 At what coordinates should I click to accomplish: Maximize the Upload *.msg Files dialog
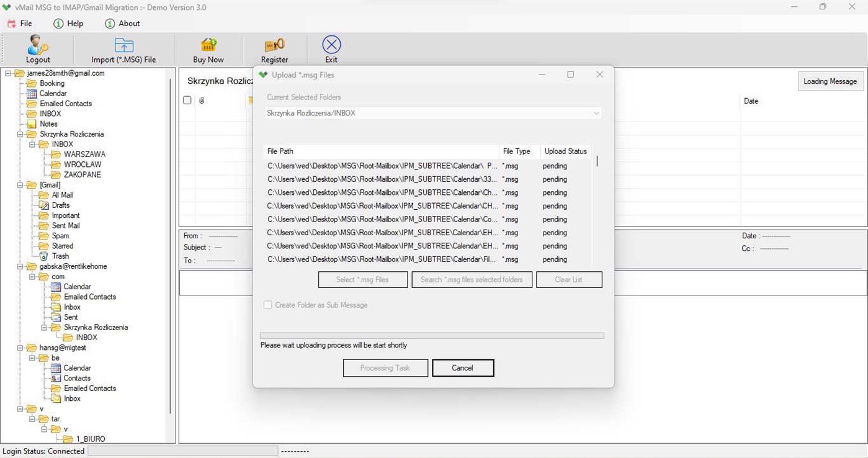coord(570,74)
